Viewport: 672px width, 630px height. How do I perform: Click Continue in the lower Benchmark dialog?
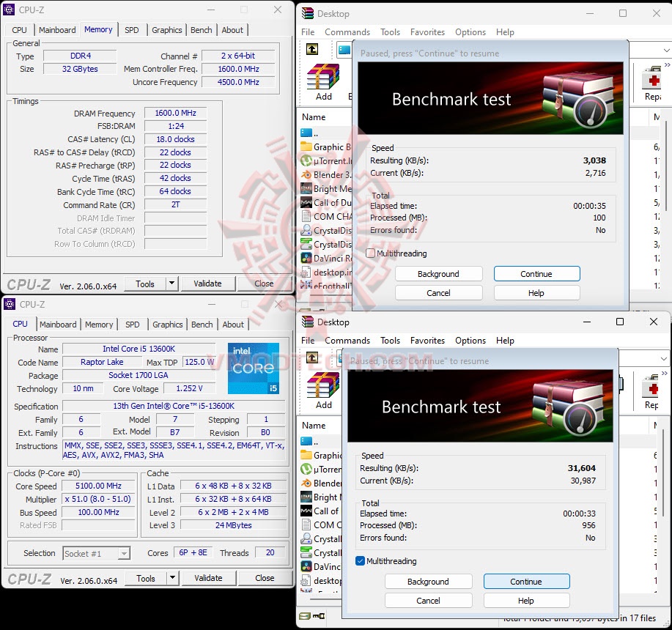[x=526, y=582]
